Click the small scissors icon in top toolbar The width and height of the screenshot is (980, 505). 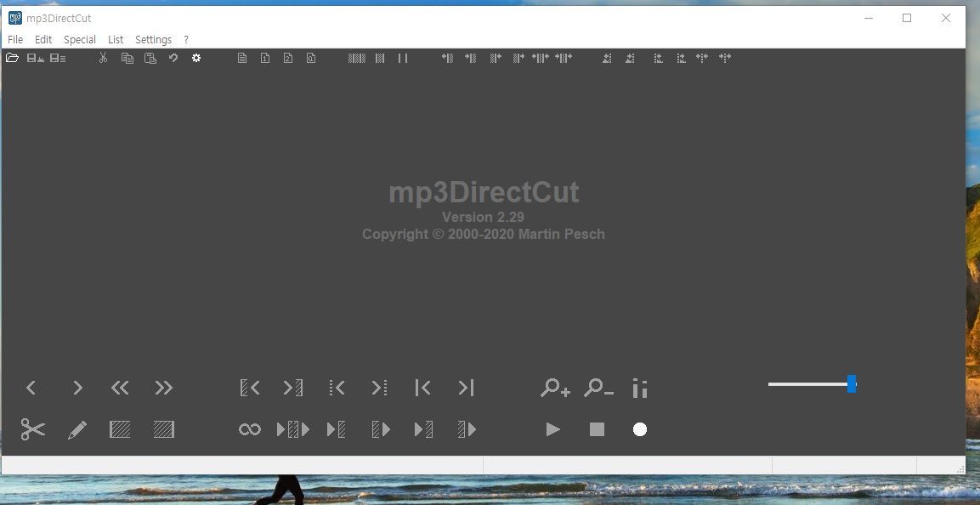point(103,58)
